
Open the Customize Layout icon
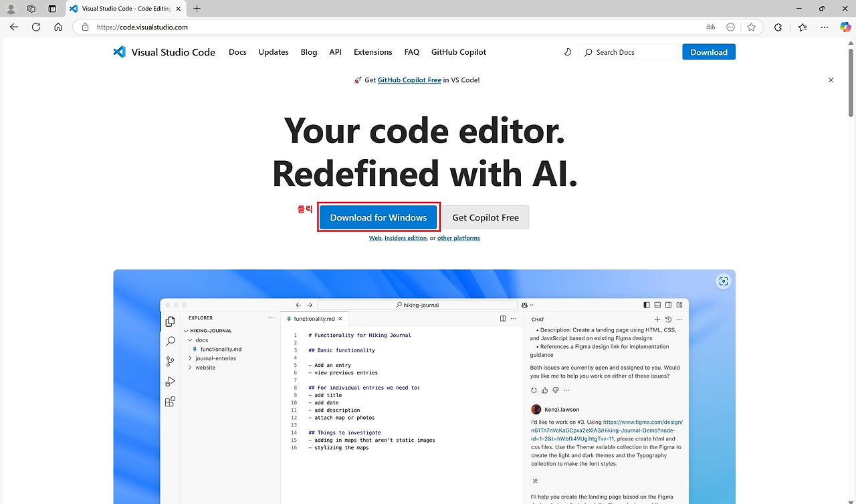pos(679,305)
